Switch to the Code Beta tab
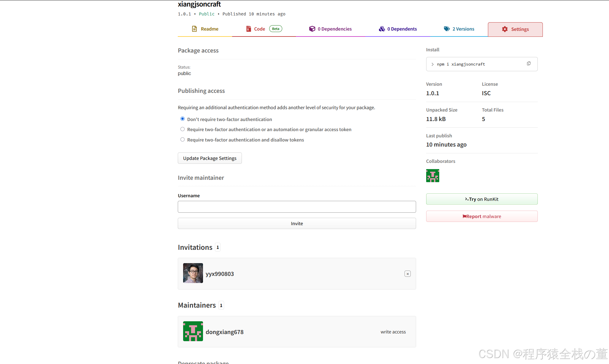Screen dimensions: 609x364 click(264, 29)
